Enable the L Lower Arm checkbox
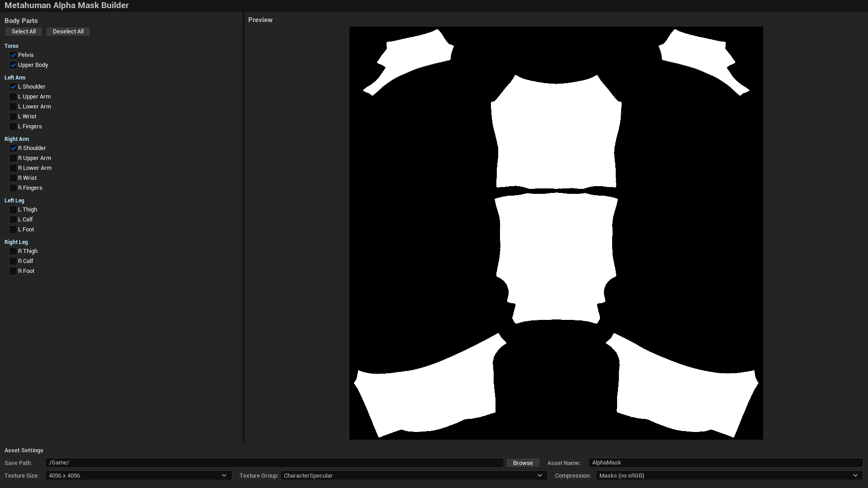This screenshot has width=868, height=488. (x=13, y=107)
